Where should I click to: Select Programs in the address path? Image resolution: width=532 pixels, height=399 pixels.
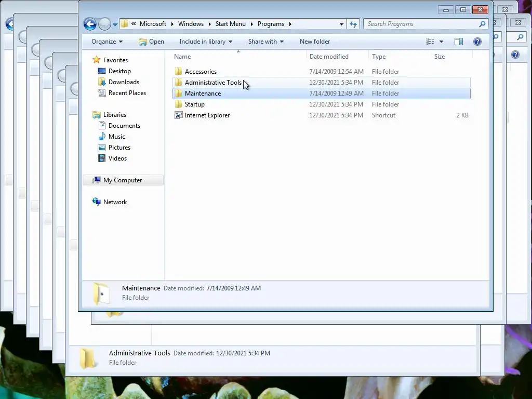[271, 24]
